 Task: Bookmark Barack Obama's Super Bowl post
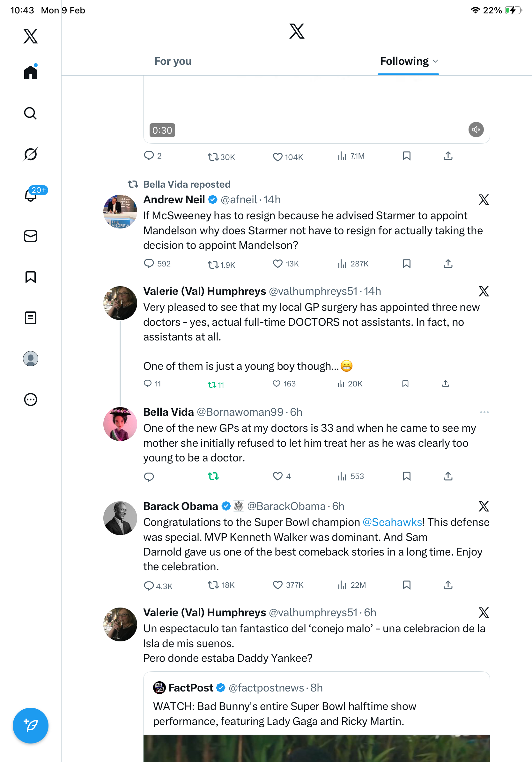tap(406, 585)
